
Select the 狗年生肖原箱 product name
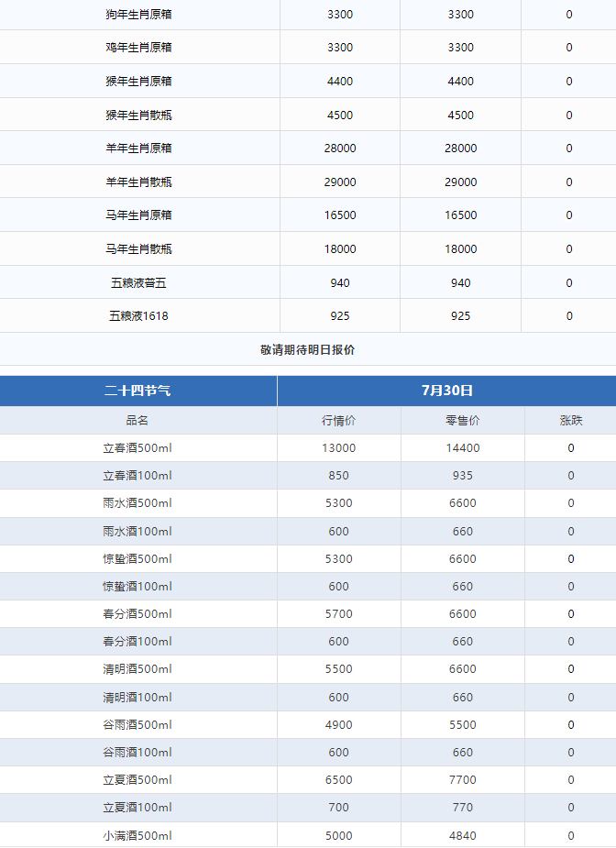[139, 15]
